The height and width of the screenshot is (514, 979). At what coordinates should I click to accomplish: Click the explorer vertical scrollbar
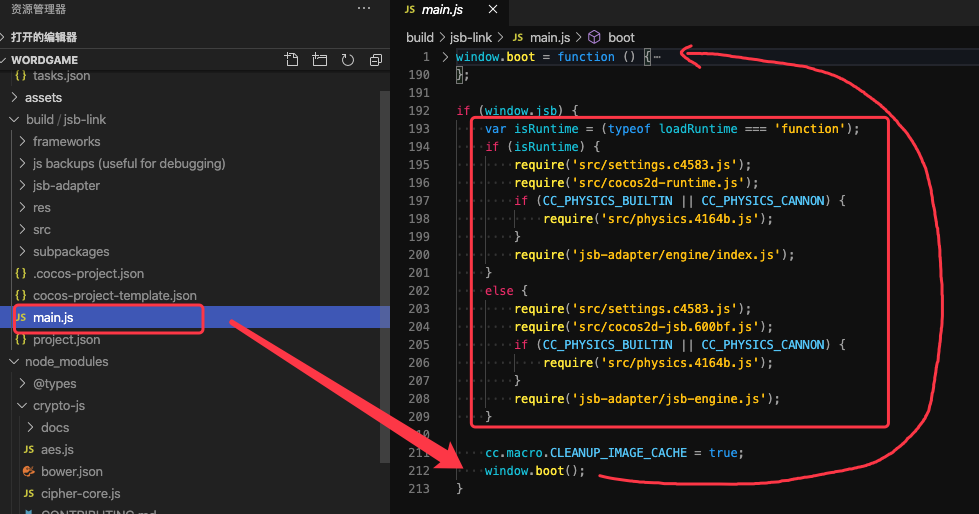coord(385,275)
